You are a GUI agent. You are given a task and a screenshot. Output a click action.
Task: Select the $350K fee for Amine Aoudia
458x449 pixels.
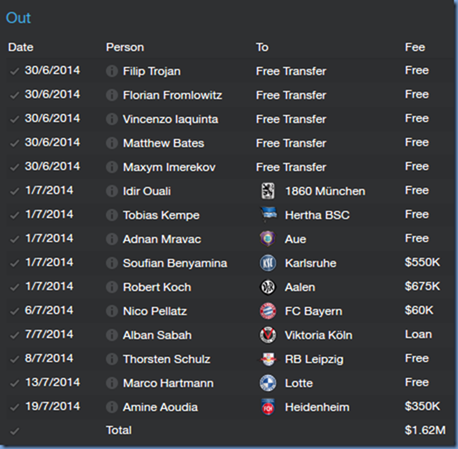point(422,406)
